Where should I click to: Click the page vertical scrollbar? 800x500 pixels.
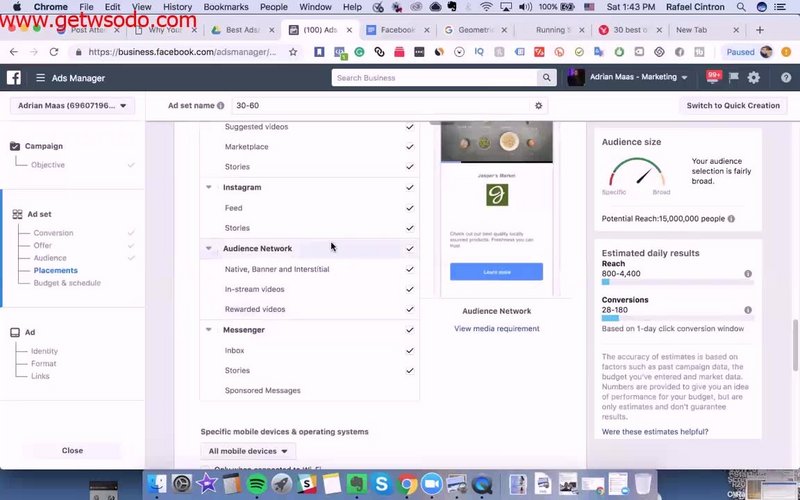[795, 345]
